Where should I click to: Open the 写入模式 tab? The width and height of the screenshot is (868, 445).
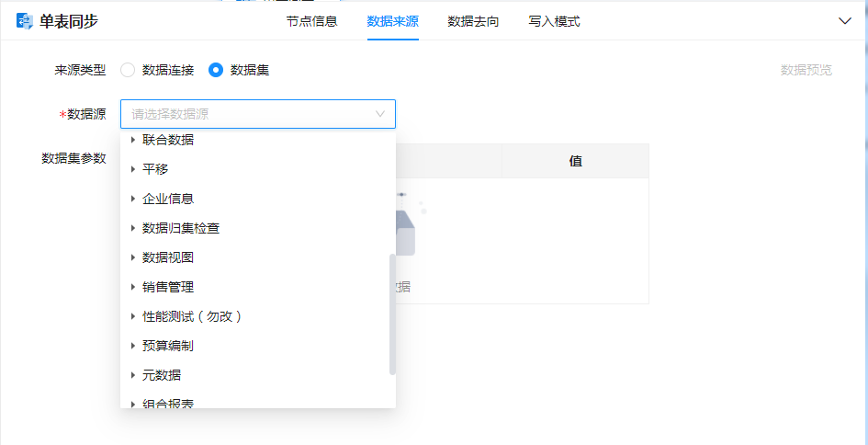(x=554, y=21)
